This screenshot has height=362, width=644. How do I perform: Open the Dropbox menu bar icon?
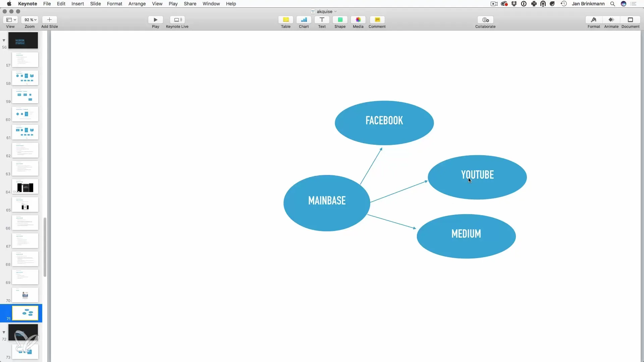pyautogui.click(x=514, y=4)
